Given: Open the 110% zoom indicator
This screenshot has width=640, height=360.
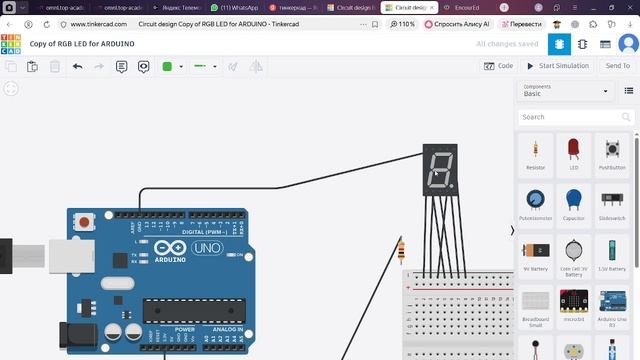Looking at the screenshot, I should [x=402, y=24].
